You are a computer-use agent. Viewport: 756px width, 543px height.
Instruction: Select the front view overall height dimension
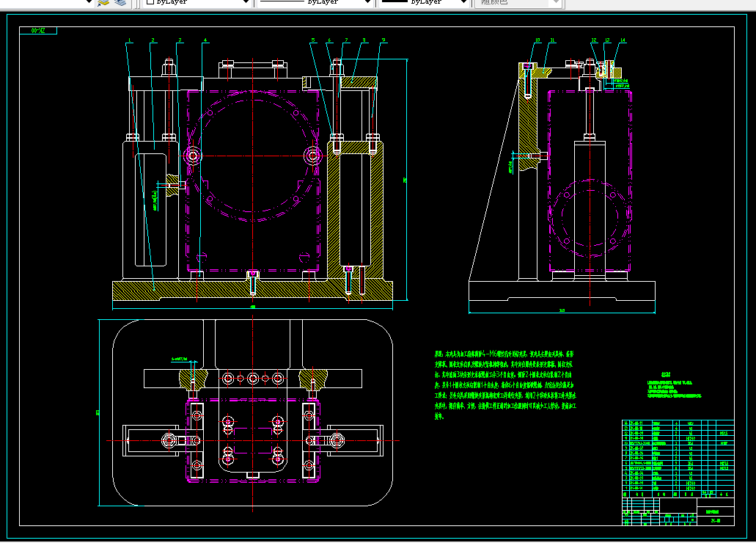(405, 180)
